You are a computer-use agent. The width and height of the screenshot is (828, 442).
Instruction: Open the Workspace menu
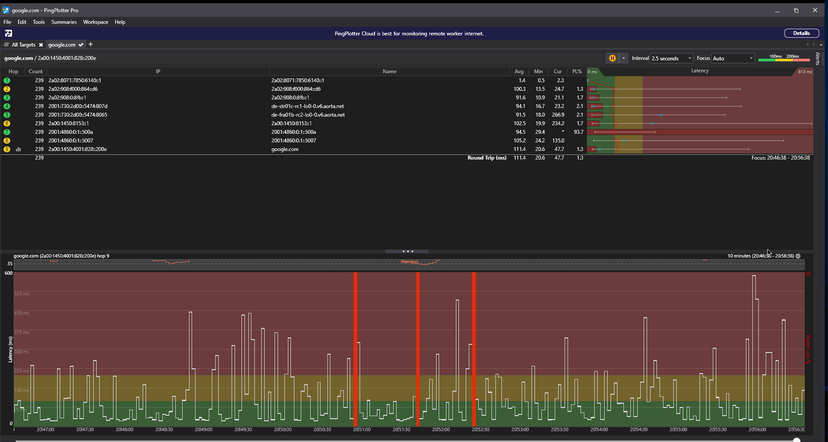[96, 22]
